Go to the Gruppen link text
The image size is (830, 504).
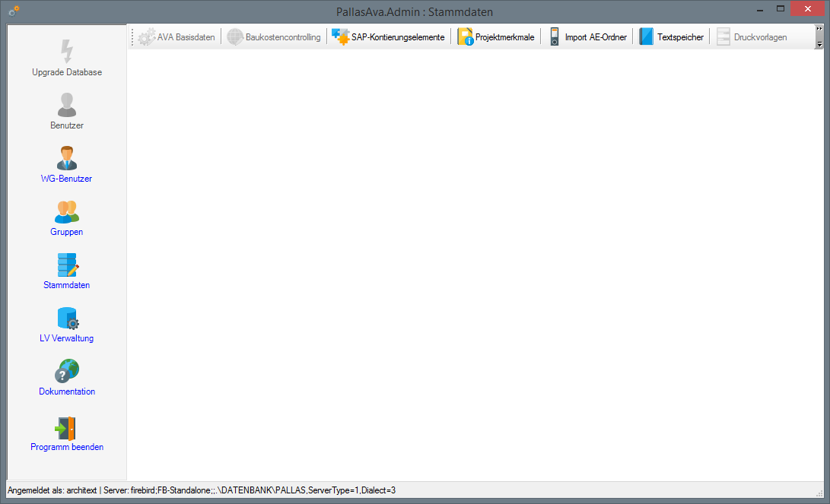click(67, 232)
